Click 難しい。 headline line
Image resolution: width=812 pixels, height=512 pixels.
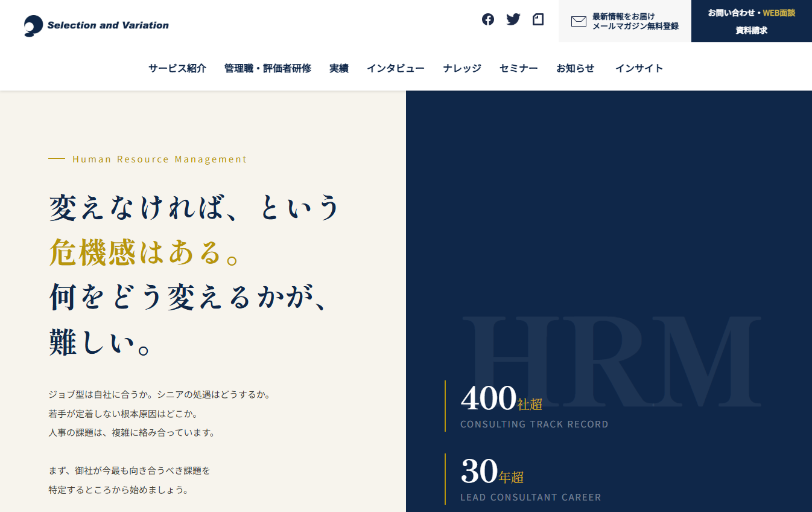tap(100, 344)
